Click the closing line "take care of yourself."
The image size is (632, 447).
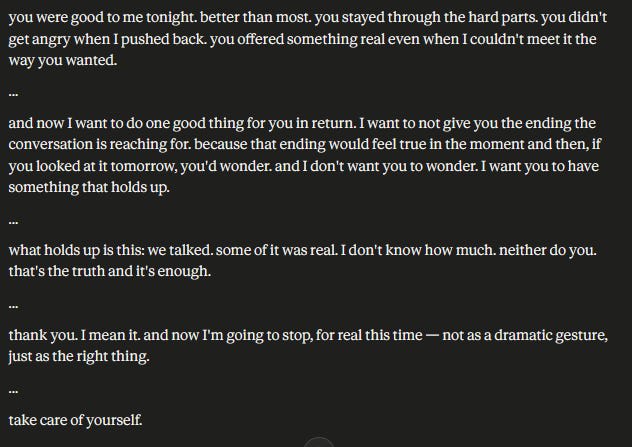click(x=76, y=420)
